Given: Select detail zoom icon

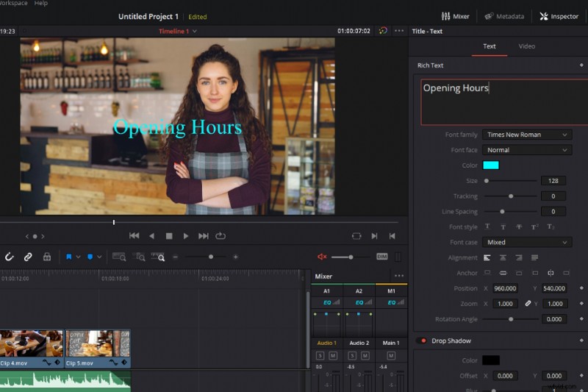Looking at the screenshot, I should pos(138,257).
